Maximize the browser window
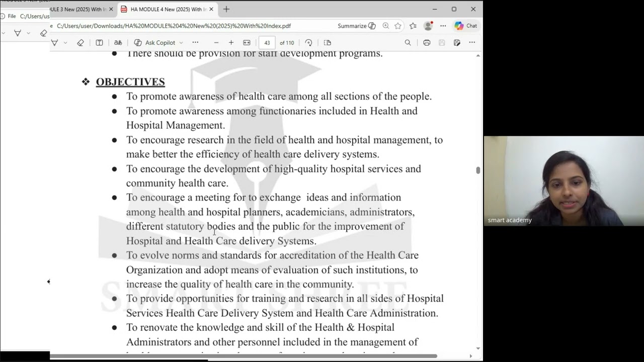The image size is (644, 362). (454, 9)
